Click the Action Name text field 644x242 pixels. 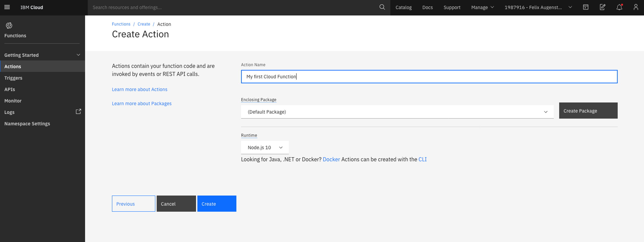coord(429,77)
